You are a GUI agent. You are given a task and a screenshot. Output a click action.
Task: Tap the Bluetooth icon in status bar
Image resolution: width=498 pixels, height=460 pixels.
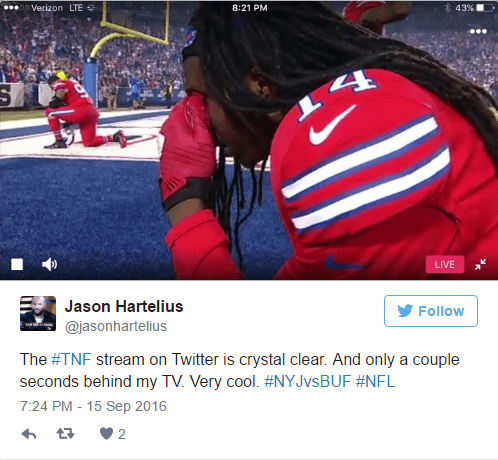[448, 8]
